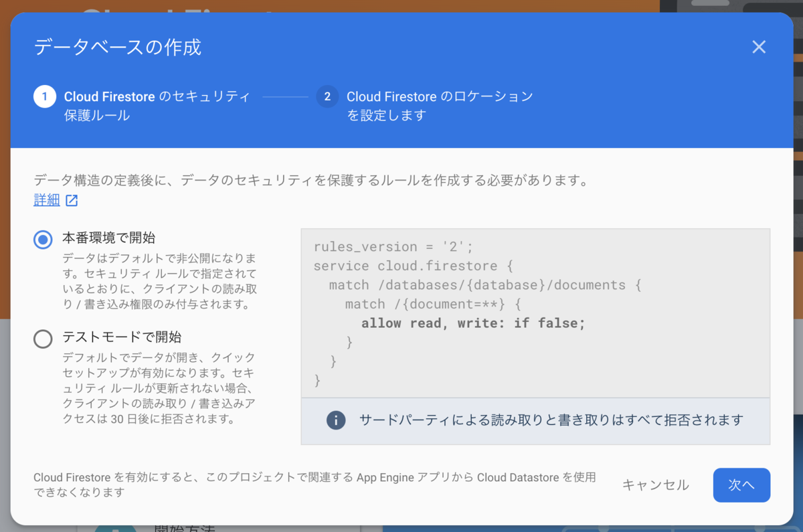Click the allow read, write: if false; line
This screenshot has width=803, height=532.
click(x=473, y=323)
